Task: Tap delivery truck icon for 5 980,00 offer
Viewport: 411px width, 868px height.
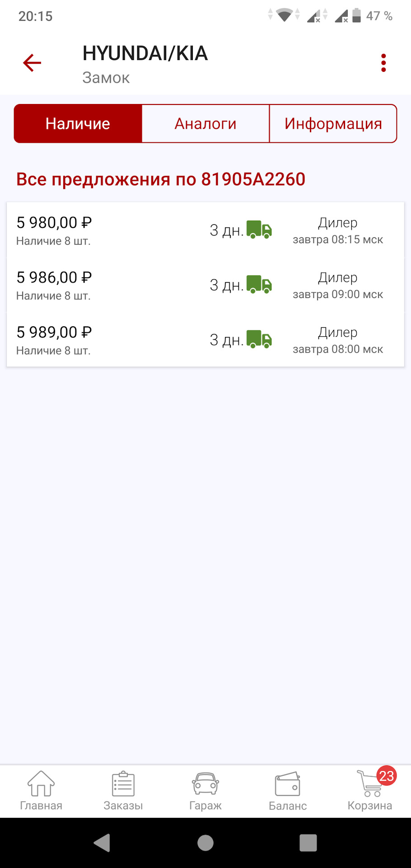Action: tap(259, 230)
